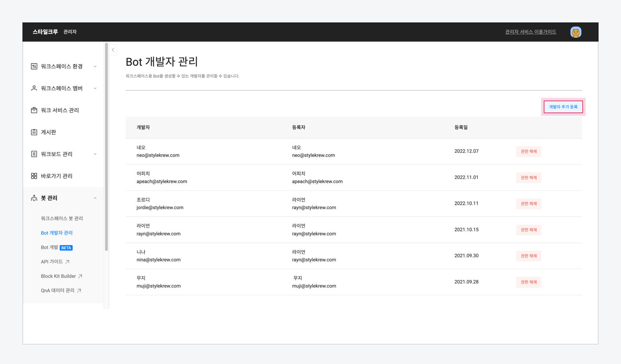This screenshot has width=621, height=364.
Task: Collapse the 봇 관리 section chevron
Action: (95, 198)
